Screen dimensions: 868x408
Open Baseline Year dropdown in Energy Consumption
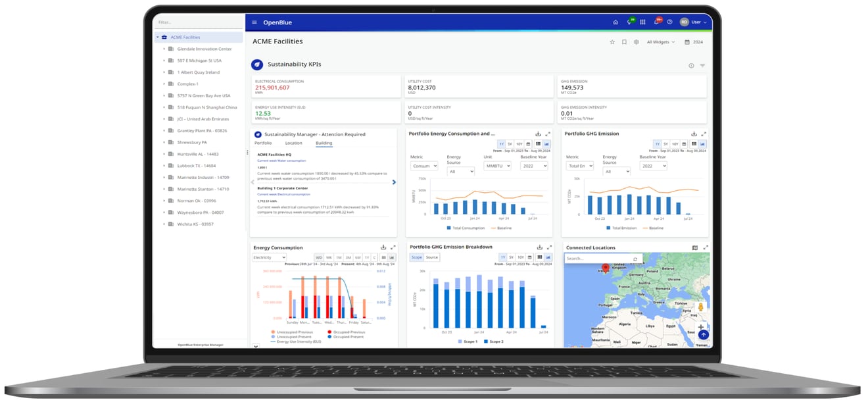click(533, 166)
